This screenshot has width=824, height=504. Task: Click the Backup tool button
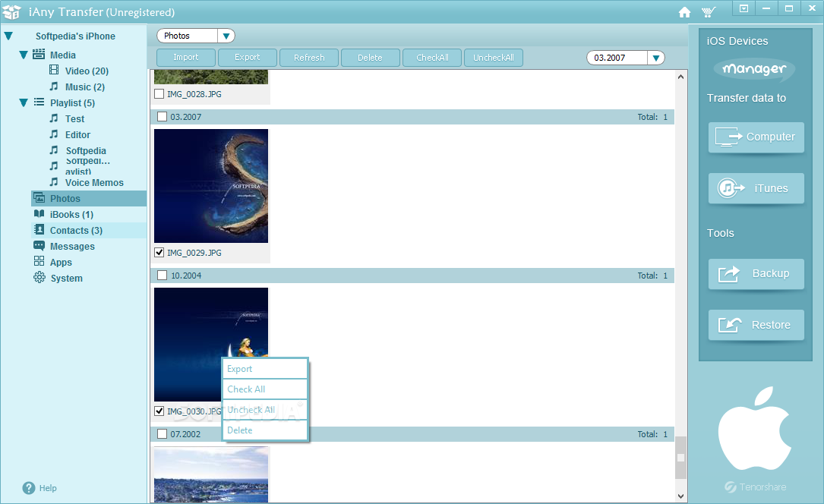click(756, 273)
